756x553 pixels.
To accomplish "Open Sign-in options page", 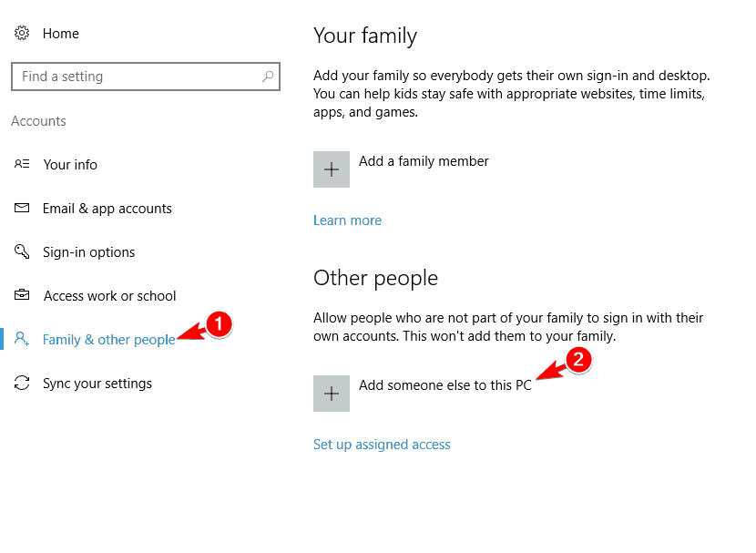I will point(88,252).
